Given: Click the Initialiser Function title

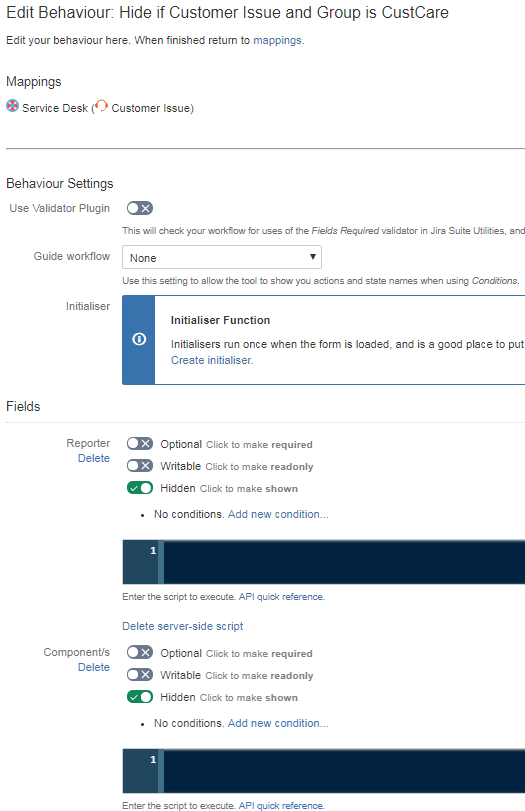Looking at the screenshot, I should (x=220, y=320).
